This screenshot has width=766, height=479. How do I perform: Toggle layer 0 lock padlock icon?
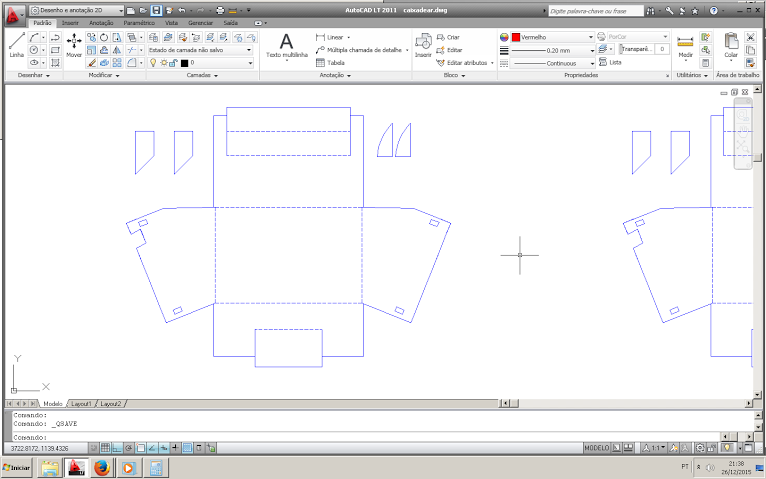point(173,62)
